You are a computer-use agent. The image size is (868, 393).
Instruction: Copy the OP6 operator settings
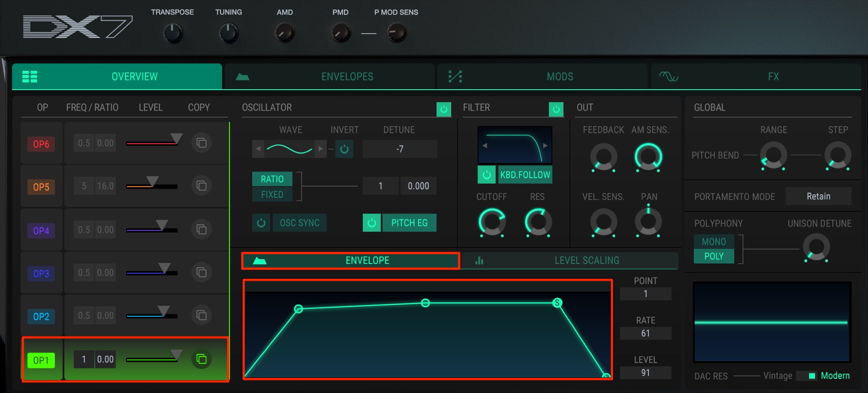[x=201, y=143]
